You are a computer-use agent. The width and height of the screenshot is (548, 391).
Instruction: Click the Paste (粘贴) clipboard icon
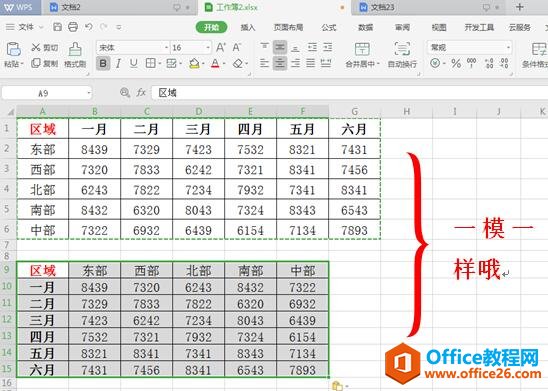pos(13,50)
